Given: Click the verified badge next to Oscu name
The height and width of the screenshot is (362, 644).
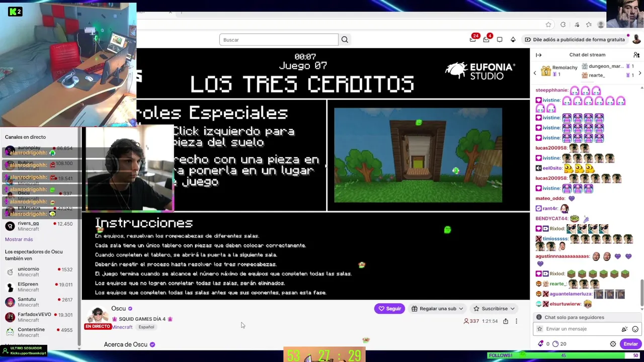Looking at the screenshot, I should click(130, 309).
